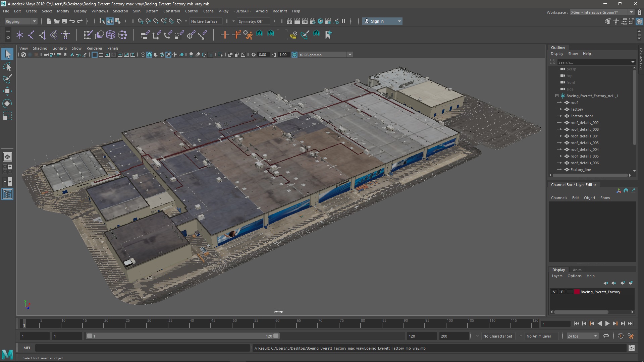Switch to single perspective pane layout
This screenshot has width=644, height=362.
click(7, 157)
